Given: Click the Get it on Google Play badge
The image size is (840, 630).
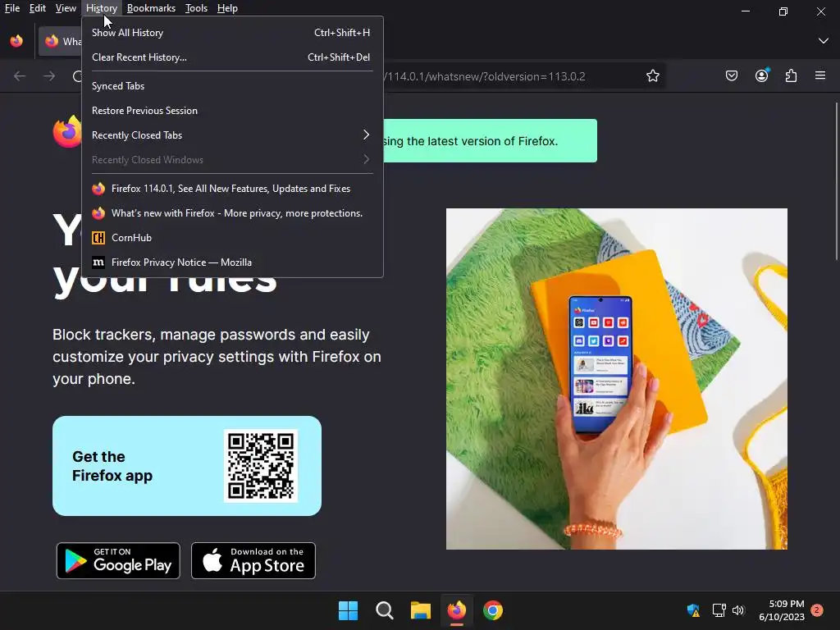Looking at the screenshot, I should [x=118, y=561].
